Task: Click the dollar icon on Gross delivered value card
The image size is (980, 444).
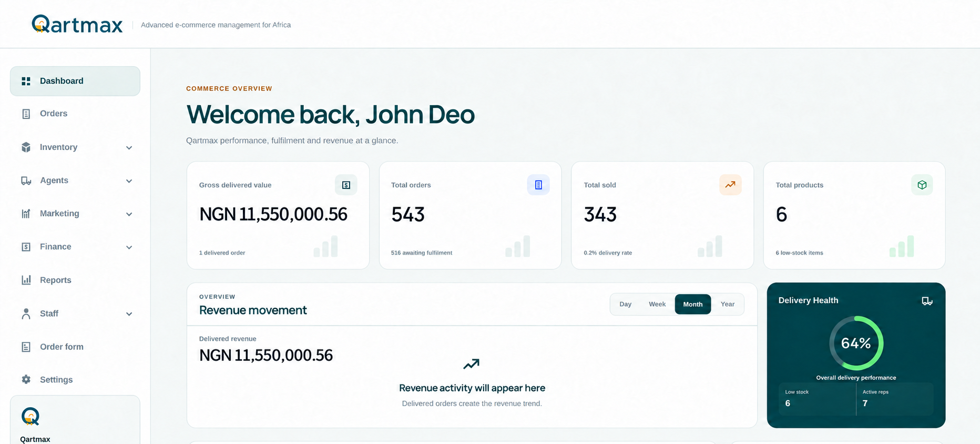Action: pos(346,185)
